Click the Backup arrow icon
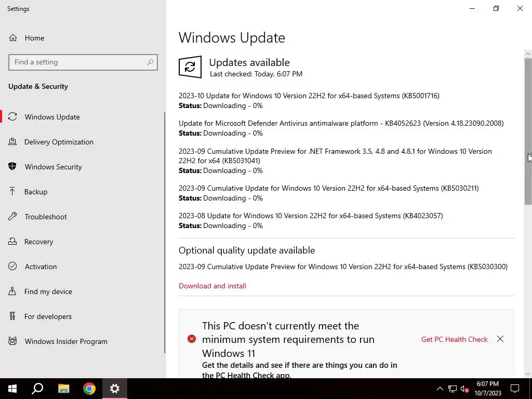Screen dimensions: 532x399 click(12, 192)
